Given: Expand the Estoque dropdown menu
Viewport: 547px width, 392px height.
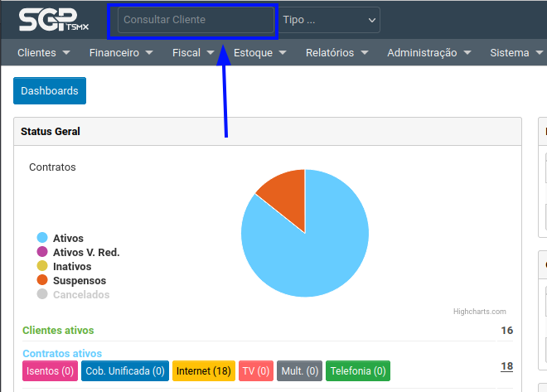Looking at the screenshot, I should click(x=260, y=53).
